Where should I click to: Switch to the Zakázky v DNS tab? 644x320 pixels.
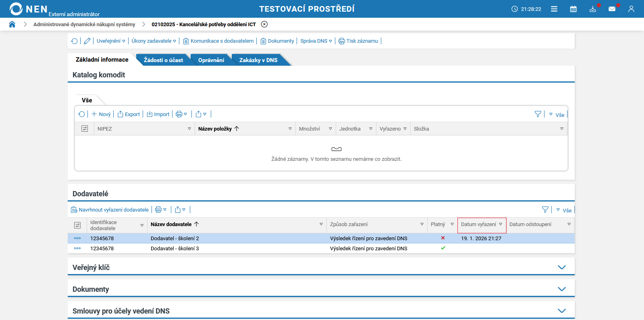pos(258,60)
